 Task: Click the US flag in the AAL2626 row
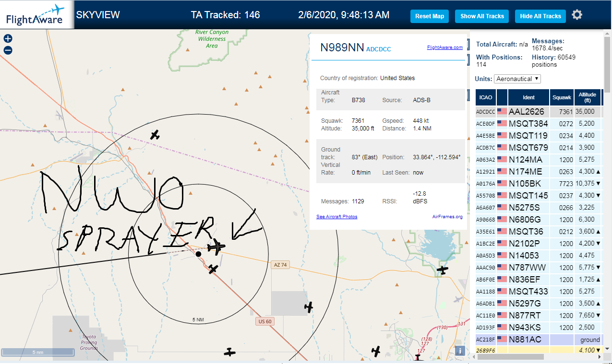pyautogui.click(x=502, y=111)
